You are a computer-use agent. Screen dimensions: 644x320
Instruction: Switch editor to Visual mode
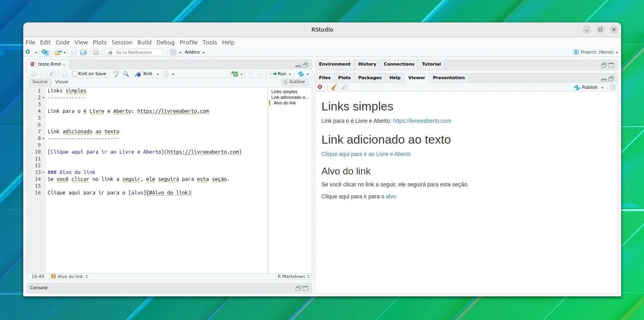click(x=62, y=82)
